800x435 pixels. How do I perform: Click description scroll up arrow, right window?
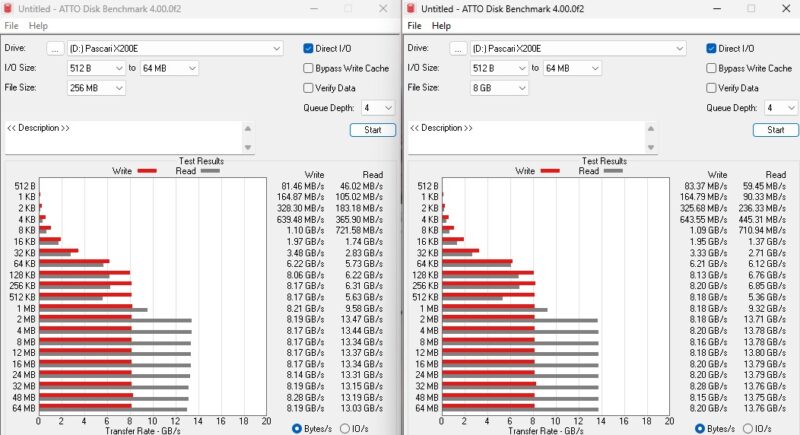pyautogui.click(x=651, y=129)
